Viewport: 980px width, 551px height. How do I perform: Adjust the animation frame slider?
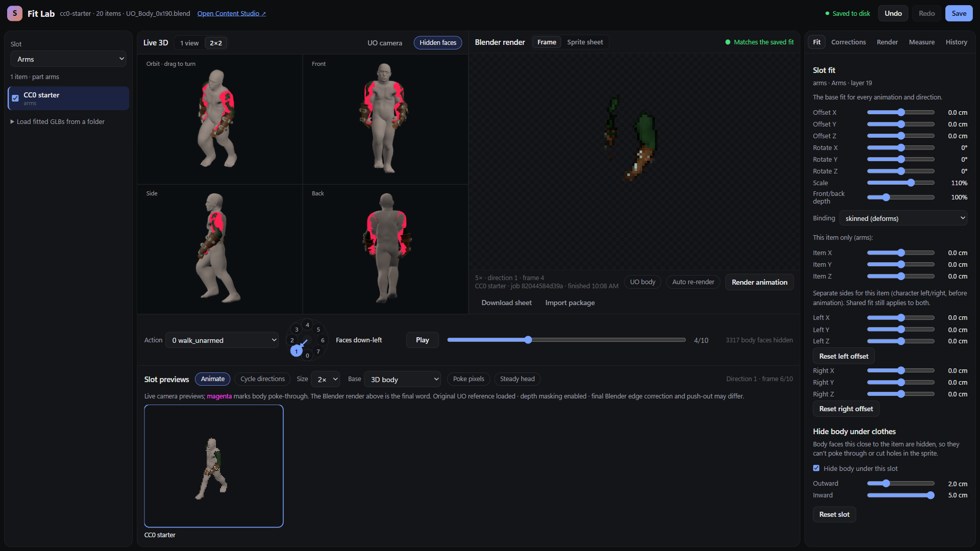click(x=566, y=340)
